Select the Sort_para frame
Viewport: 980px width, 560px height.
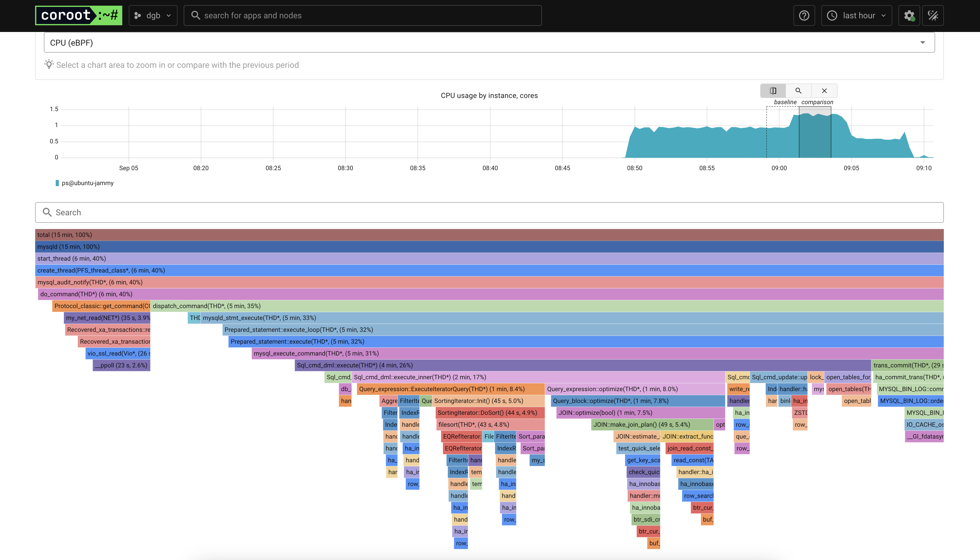click(x=531, y=437)
